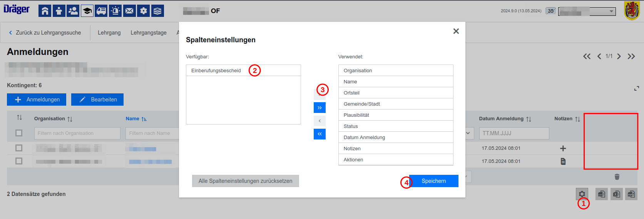
Task: Click Speichern button
Action: (x=434, y=181)
